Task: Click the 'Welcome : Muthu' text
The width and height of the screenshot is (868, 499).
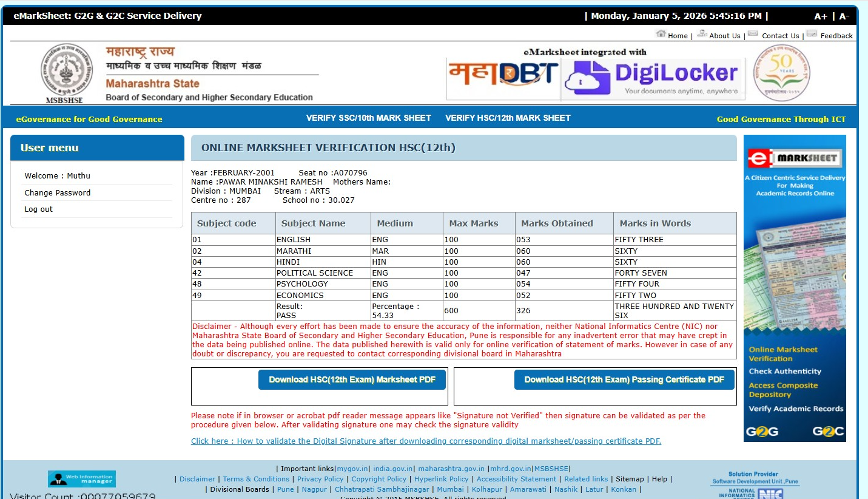Action: tap(58, 176)
